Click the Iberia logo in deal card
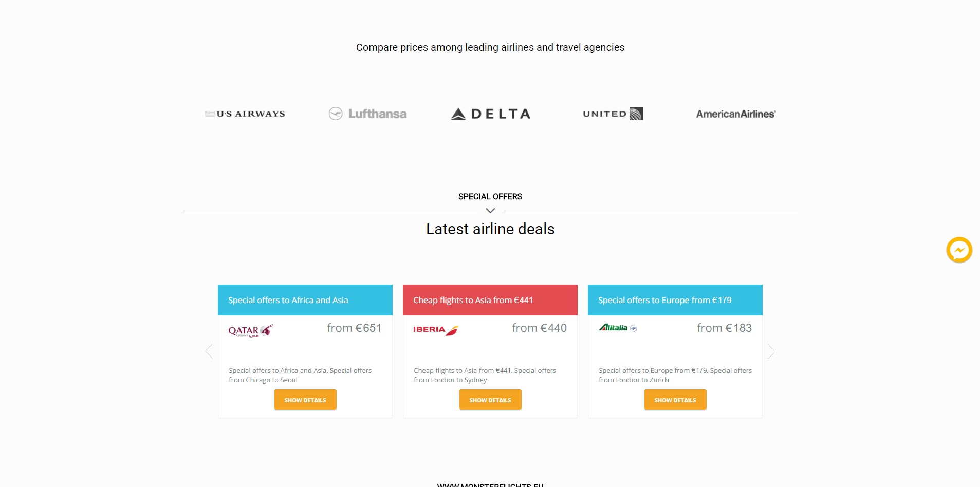The width and height of the screenshot is (980, 487). pos(436,330)
